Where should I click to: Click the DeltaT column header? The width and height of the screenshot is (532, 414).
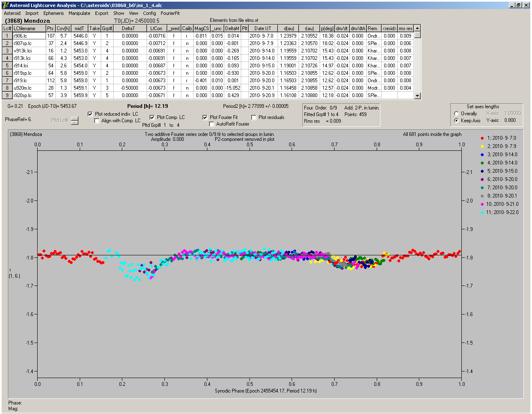click(x=130, y=29)
